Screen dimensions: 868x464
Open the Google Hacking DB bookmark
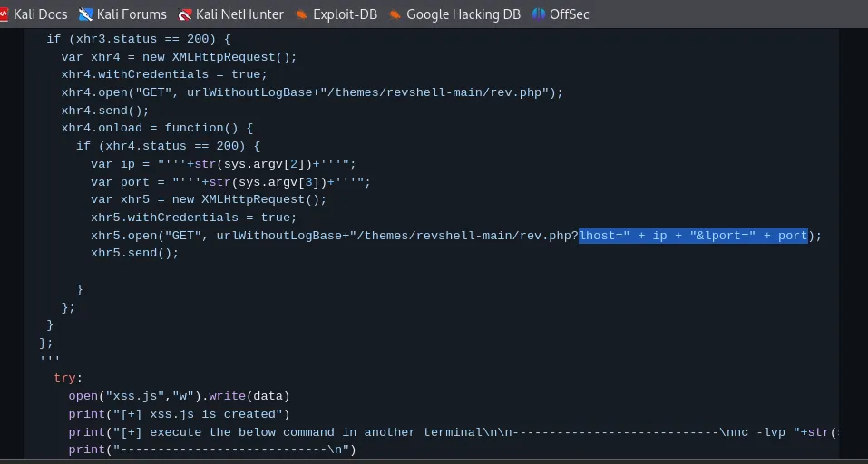click(454, 14)
